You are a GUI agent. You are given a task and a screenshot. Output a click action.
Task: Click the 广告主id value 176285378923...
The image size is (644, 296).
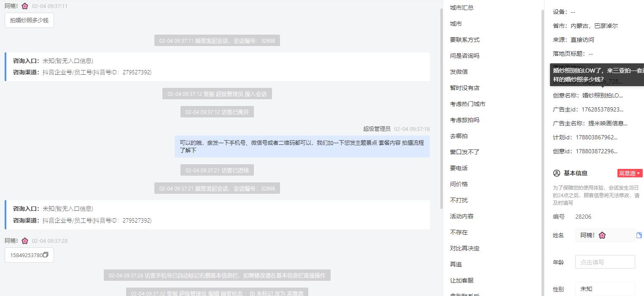pyautogui.click(x=602, y=109)
